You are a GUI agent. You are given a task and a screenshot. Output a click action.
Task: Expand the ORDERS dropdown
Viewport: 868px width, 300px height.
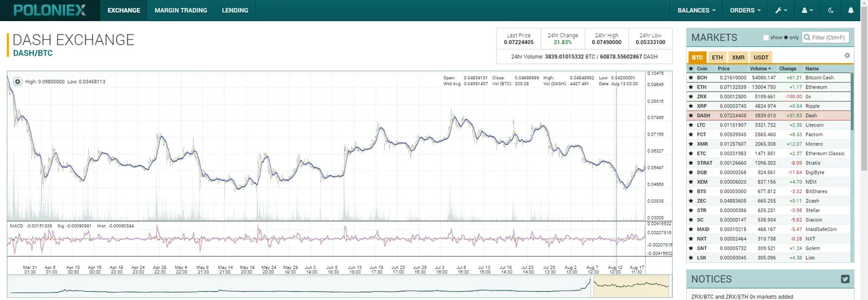coord(745,10)
